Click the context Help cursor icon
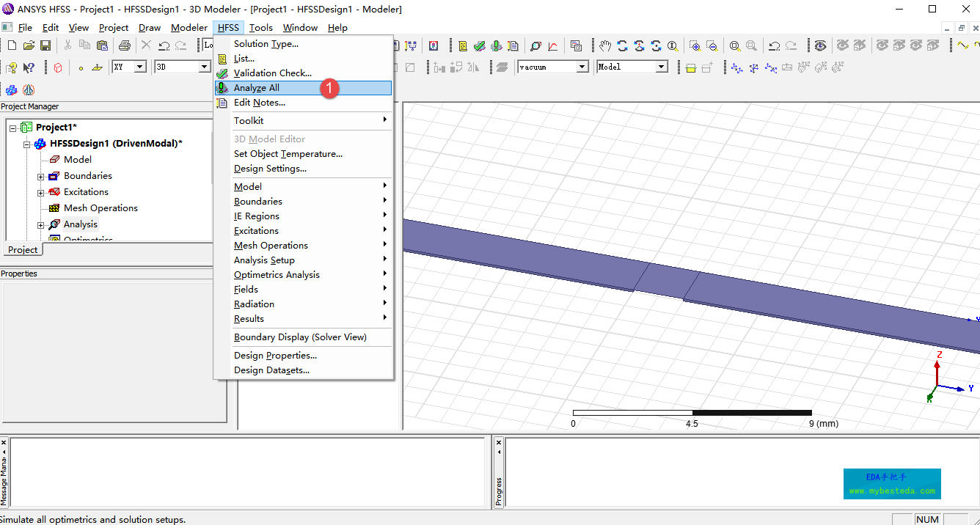980x525 pixels. pyautogui.click(x=29, y=67)
